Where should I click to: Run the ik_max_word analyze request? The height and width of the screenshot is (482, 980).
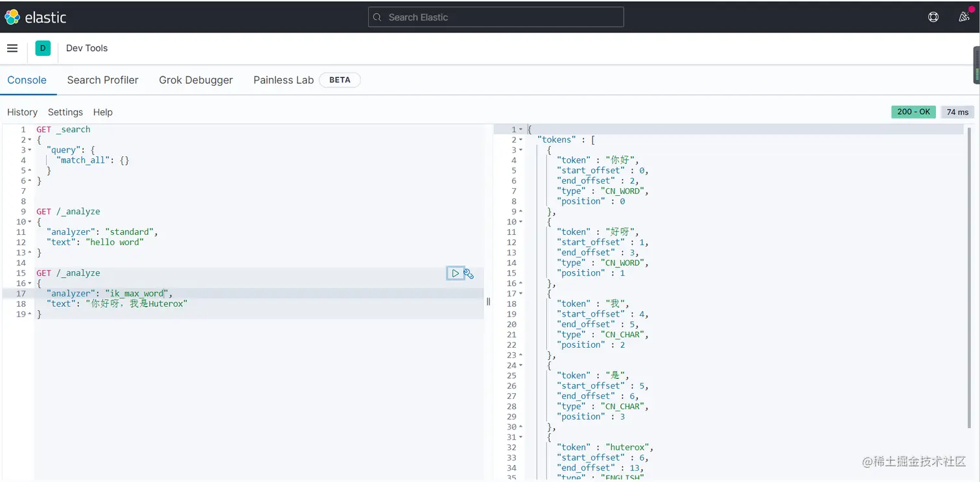click(x=455, y=273)
